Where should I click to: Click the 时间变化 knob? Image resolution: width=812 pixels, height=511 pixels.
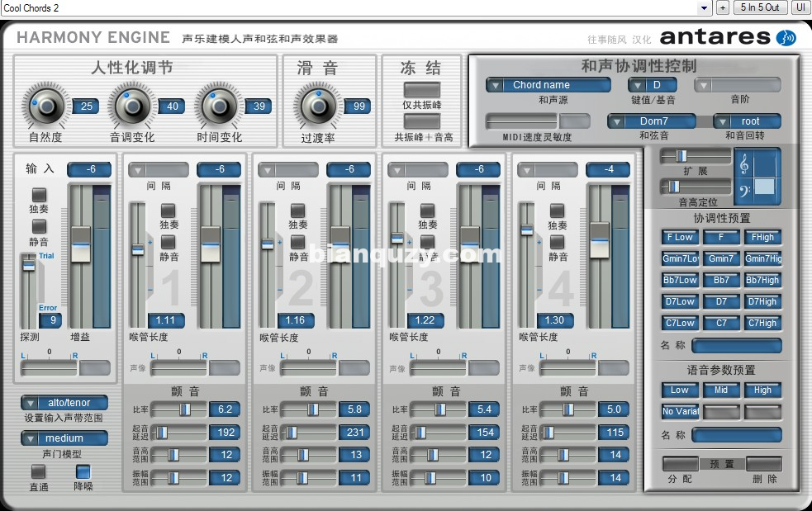coord(219,106)
